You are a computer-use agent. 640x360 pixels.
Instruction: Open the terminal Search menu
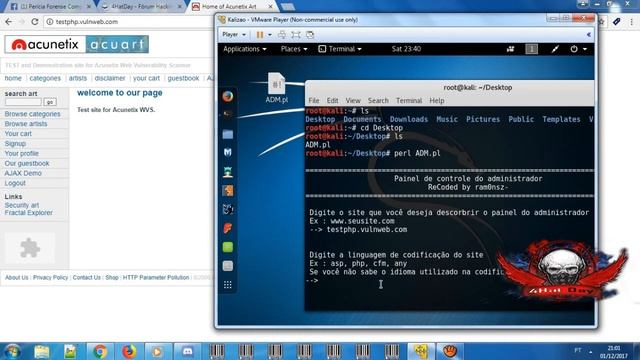[378, 100]
